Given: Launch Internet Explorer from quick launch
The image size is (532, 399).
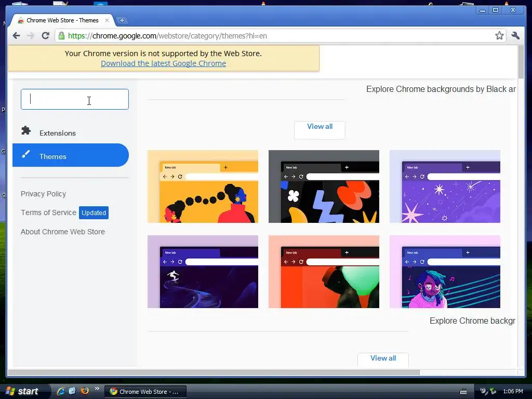Looking at the screenshot, I should point(61,391).
